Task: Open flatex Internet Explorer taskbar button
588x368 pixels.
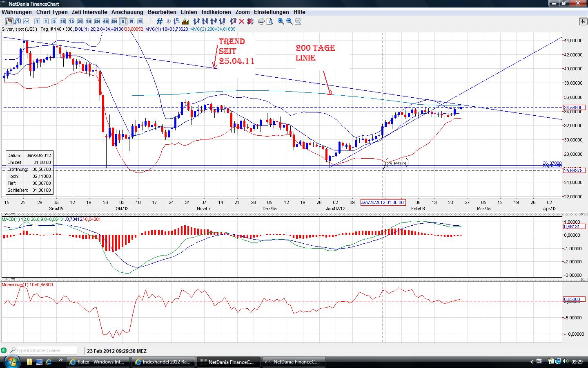Action: (x=98, y=362)
